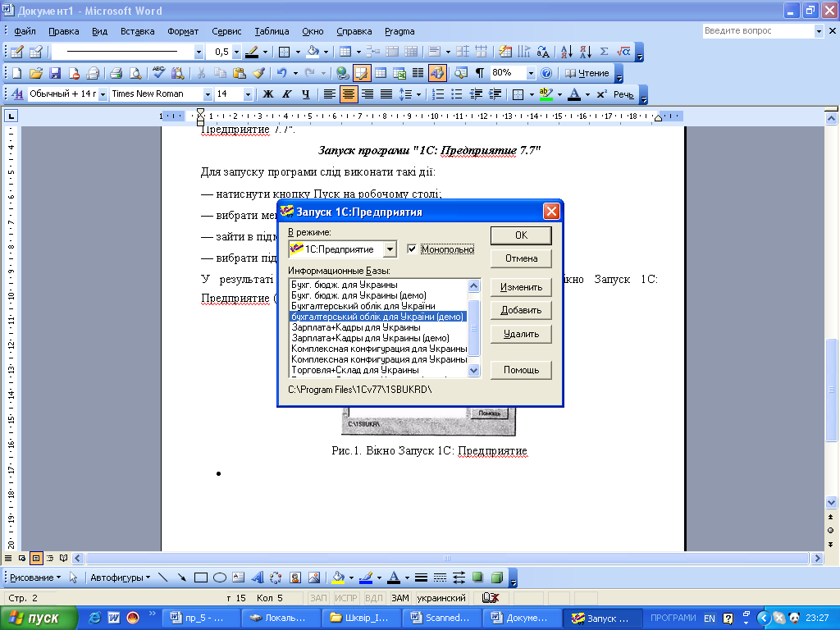
Task: Open the style dropdown Обычный
Action: click(103, 94)
